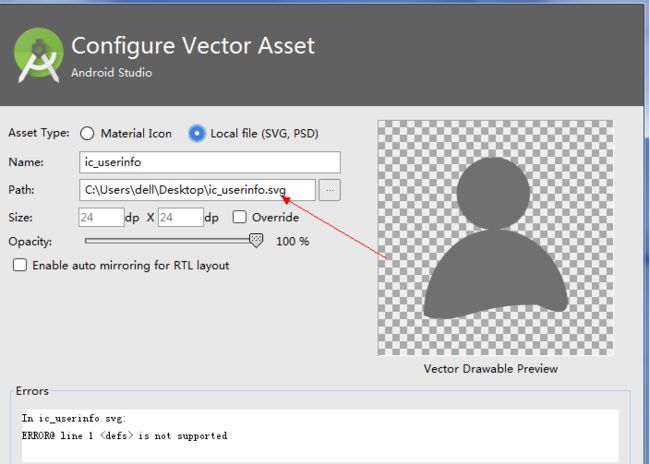The height and width of the screenshot is (464, 650).
Task: Click the 'In ic_userinfo.svg:' error line
Action: point(73,418)
